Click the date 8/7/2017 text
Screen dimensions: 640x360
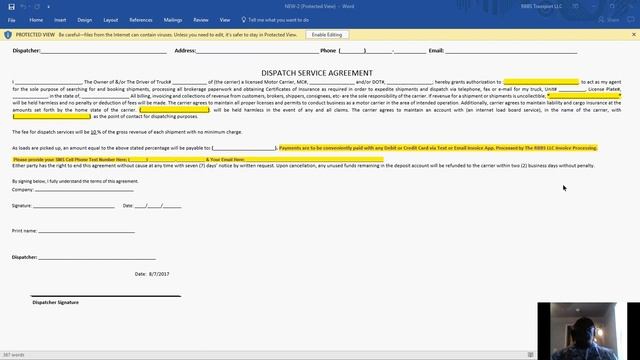[159, 274]
